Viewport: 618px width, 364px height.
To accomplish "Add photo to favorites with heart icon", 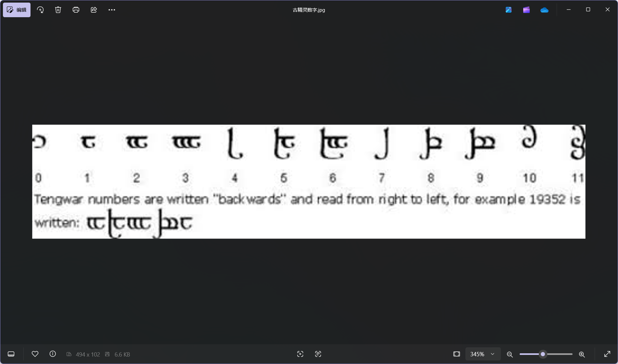I will pos(35,354).
